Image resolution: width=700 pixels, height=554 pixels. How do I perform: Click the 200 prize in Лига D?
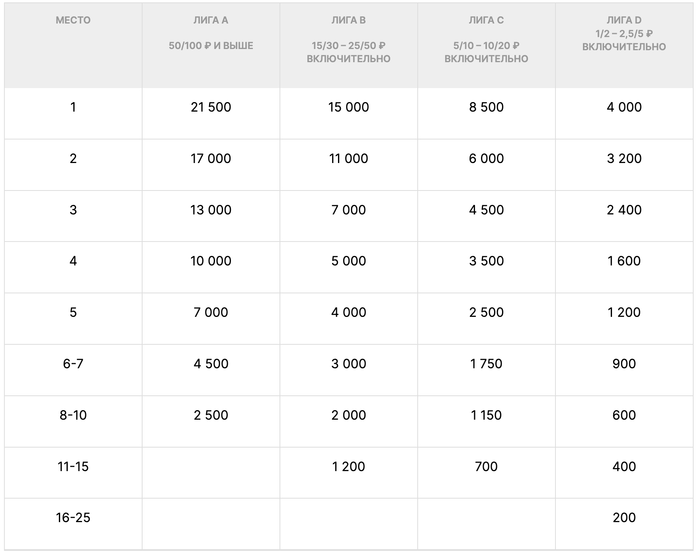click(x=624, y=518)
